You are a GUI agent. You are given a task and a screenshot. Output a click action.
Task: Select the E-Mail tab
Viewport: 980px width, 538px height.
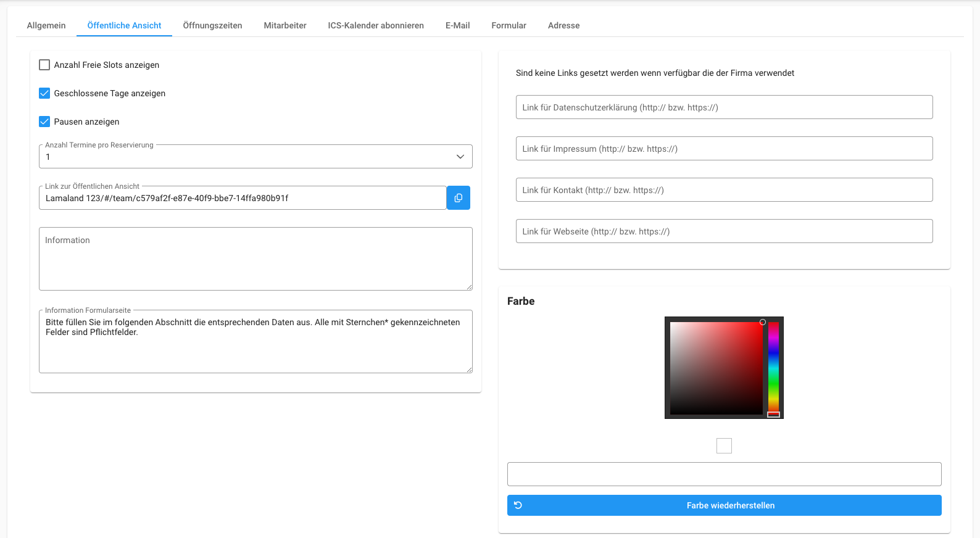[x=457, y=25]
